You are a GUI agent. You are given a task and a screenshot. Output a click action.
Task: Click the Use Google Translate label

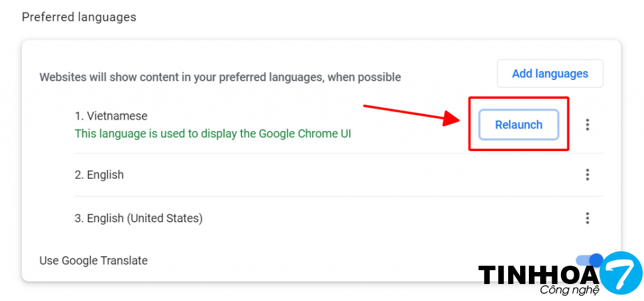(93, 261)
